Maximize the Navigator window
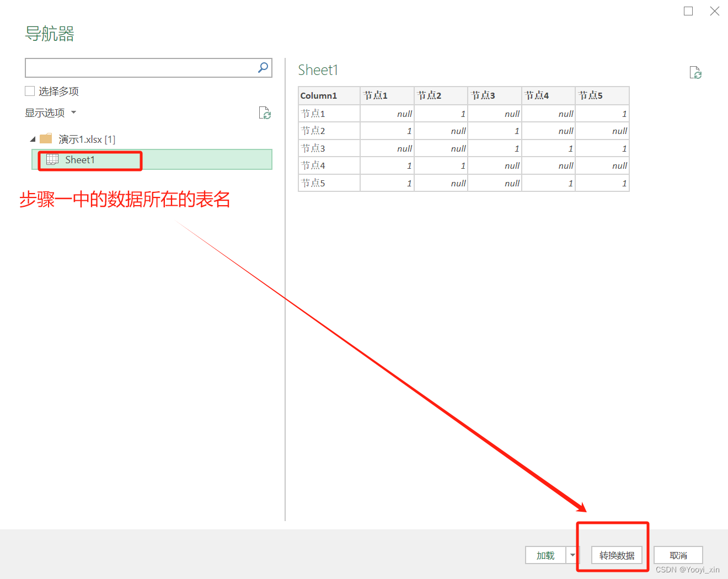This screenshot has width=728, height=579. click(x=688, y=11)
